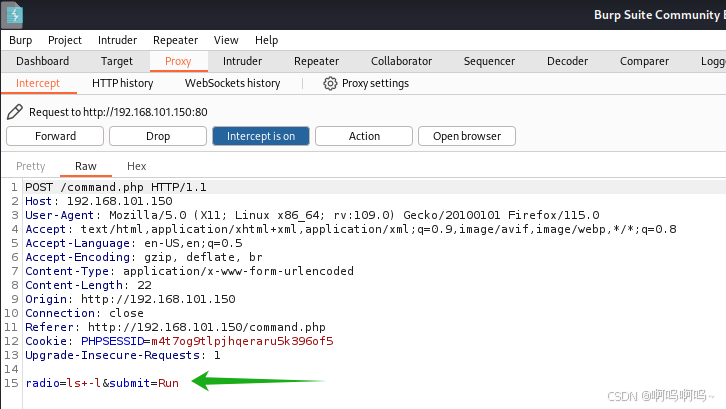The width and height of the screenshot is (726, 409).
Task: Open the Comparer tab
Action: click(x=644, y=61)
